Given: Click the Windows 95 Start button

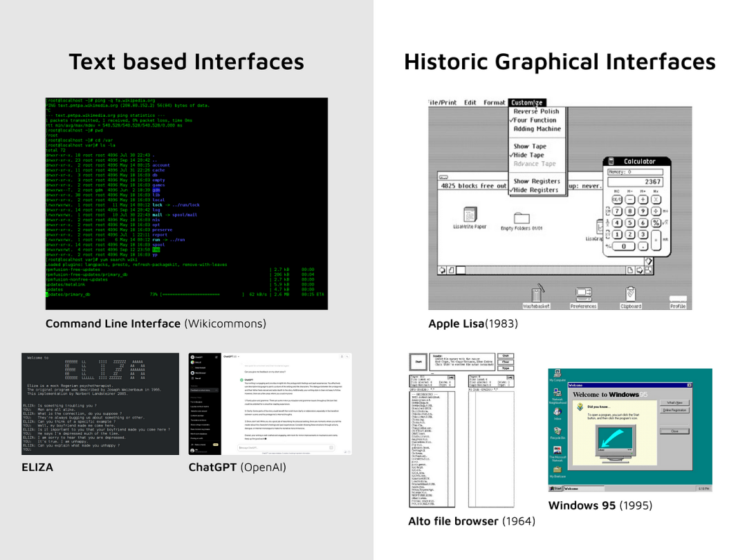Looking at the screenshot, I should [x=555, y=489].
